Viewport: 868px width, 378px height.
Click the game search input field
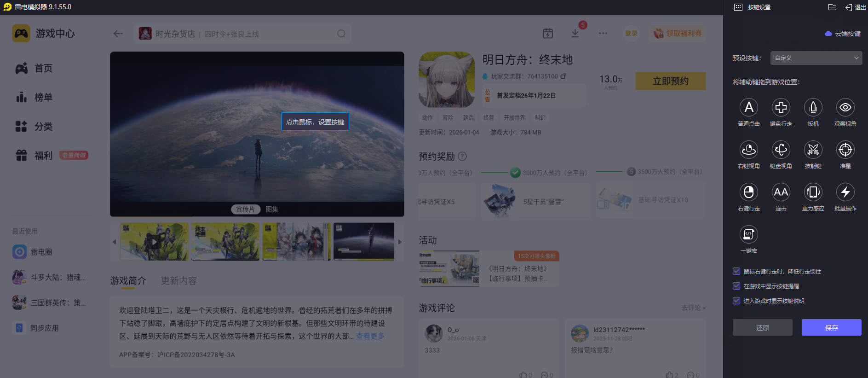pos(244,34)
